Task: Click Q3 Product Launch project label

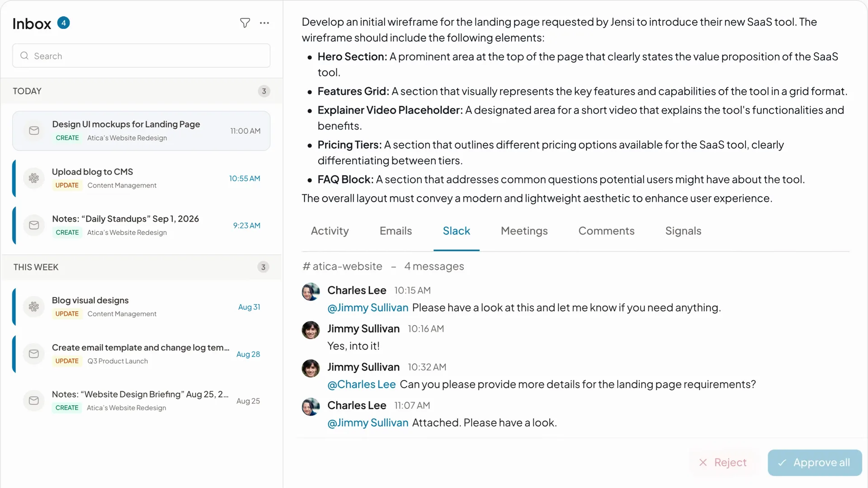Action: [x=118, y=361]
